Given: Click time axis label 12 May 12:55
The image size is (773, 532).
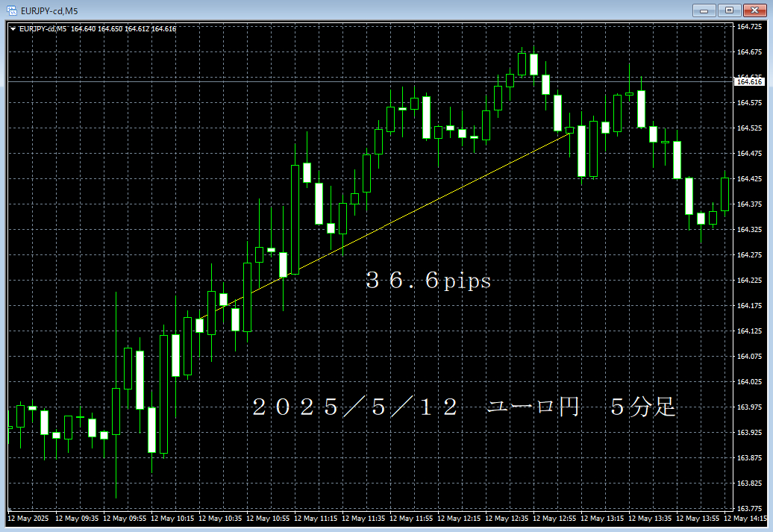Looking at the screenshot, I should [554, 518].
